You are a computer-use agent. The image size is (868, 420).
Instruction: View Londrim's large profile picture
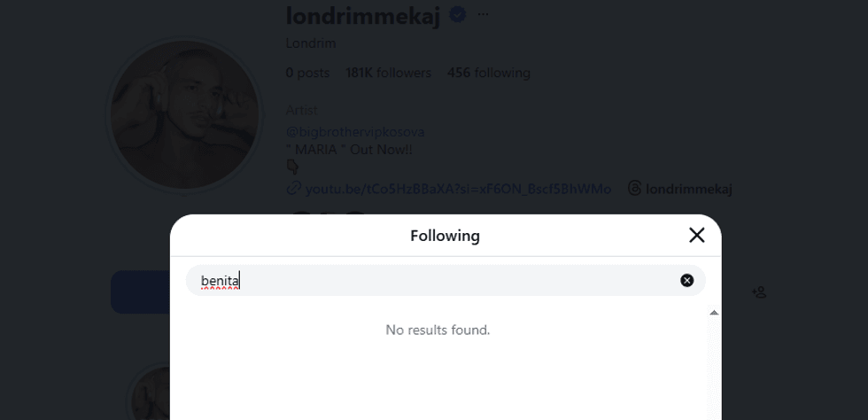pos(184,115)
